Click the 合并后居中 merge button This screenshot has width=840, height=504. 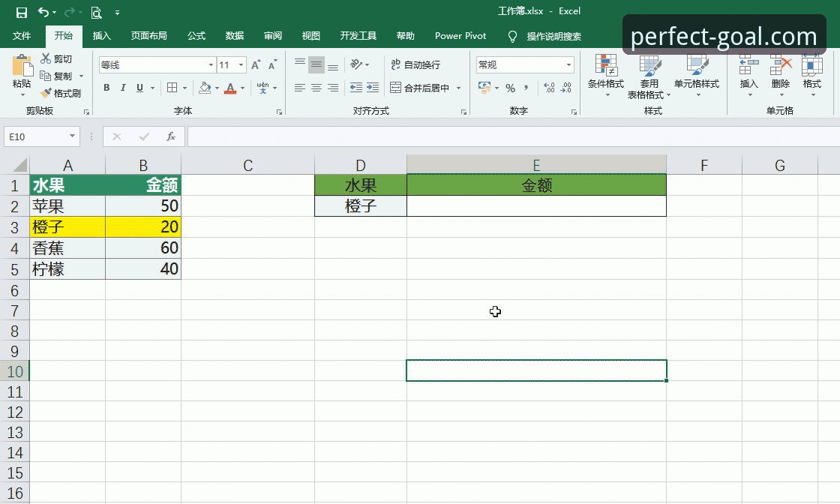[420, 88]
